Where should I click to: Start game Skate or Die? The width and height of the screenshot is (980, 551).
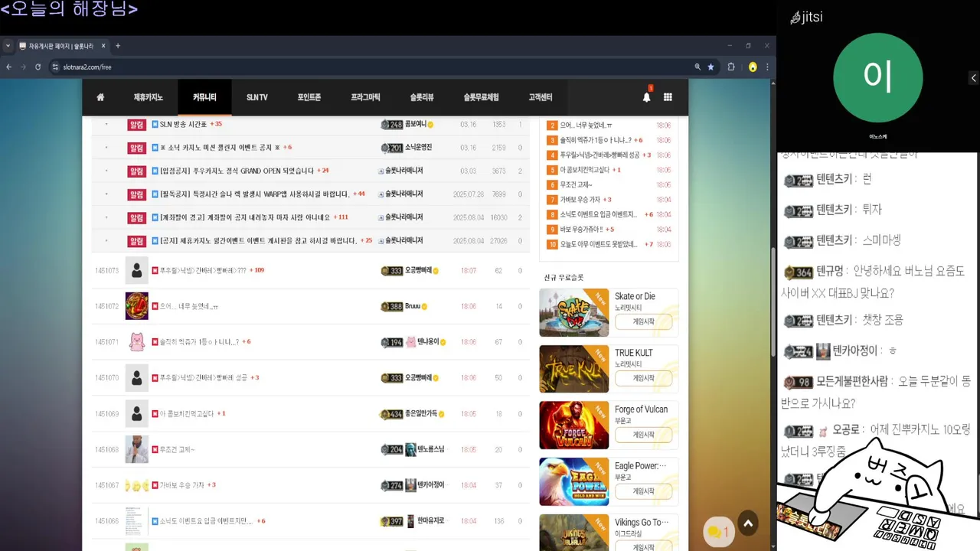[643, 322]
